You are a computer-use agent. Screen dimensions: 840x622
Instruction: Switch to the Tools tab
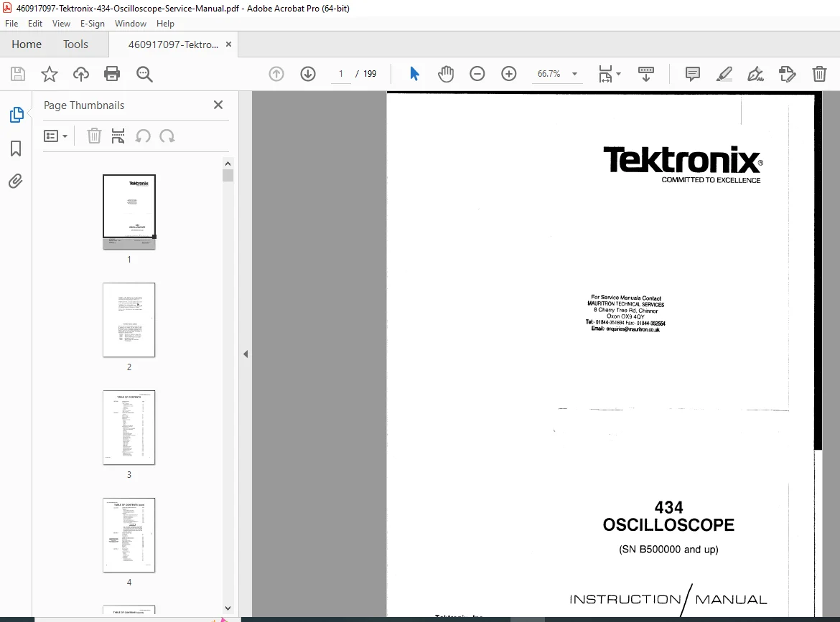tap(75, 44)
